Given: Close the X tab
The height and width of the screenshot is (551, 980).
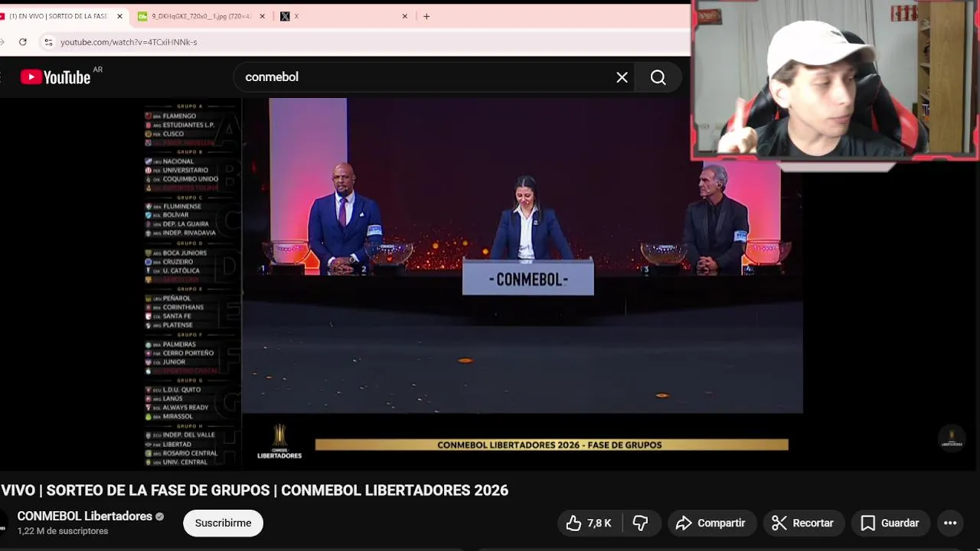Looking at the screenshot, I should pos(405,16).
